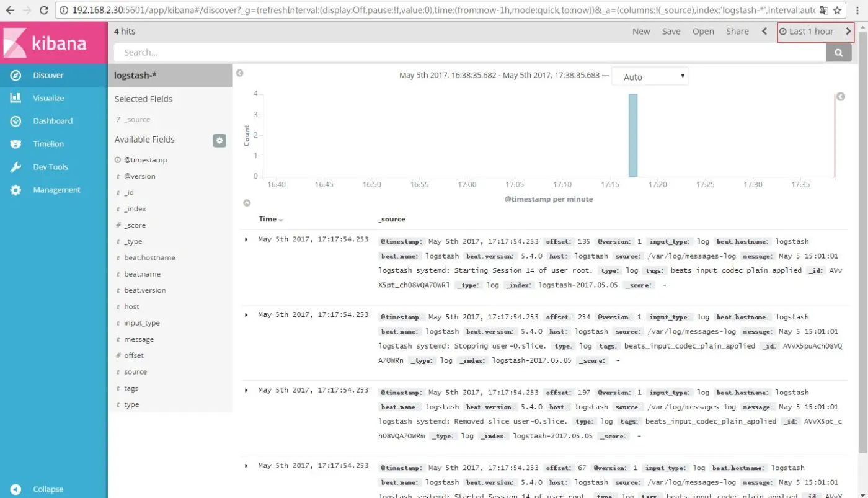
Task: Click the translate icon in the address bar
Action: coord(823,10)
